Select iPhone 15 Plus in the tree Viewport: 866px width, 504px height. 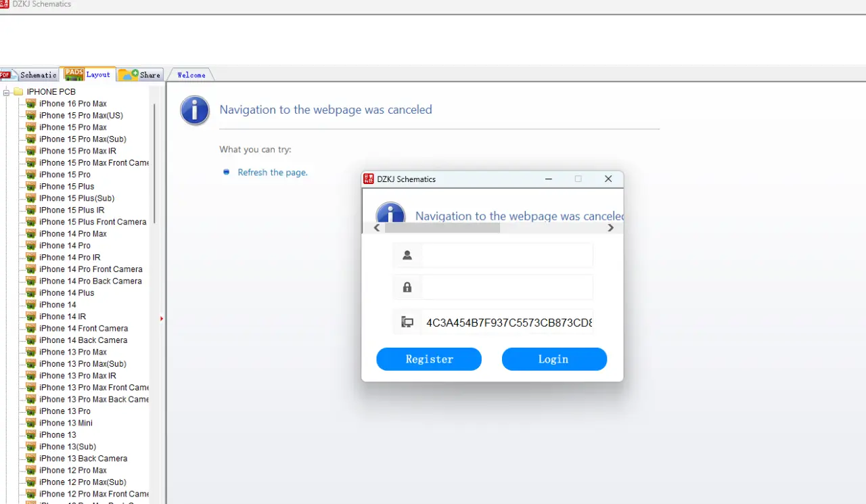[67, 187]
